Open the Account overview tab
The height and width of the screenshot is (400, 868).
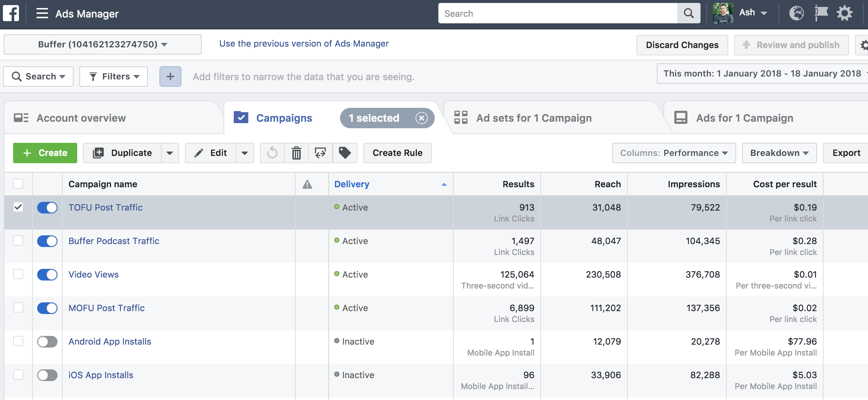click(x=81, y=118)
